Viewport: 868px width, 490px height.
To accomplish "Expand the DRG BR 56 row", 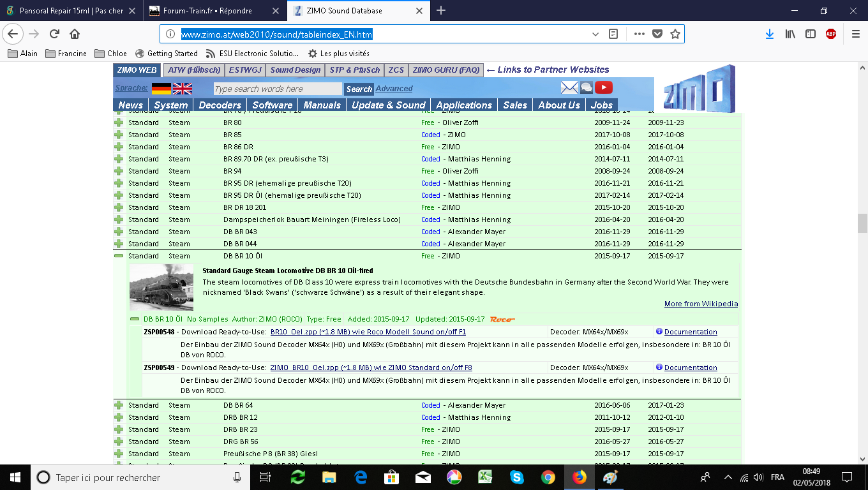I will [119, 442].
